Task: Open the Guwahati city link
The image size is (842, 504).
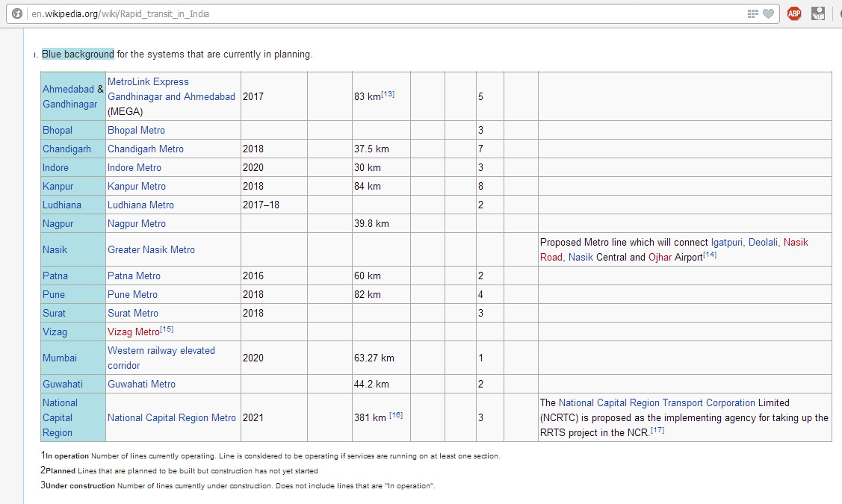Action: [x=63, y=385]
